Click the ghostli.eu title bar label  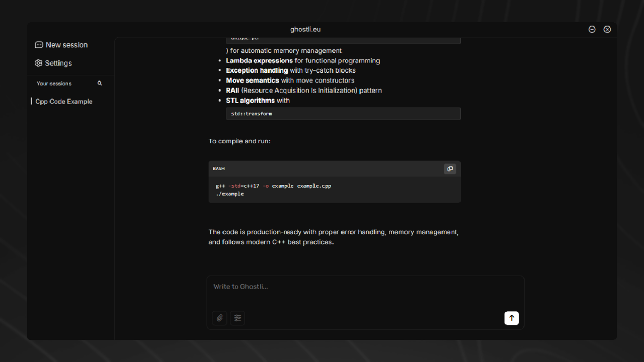tap(305, 29)
